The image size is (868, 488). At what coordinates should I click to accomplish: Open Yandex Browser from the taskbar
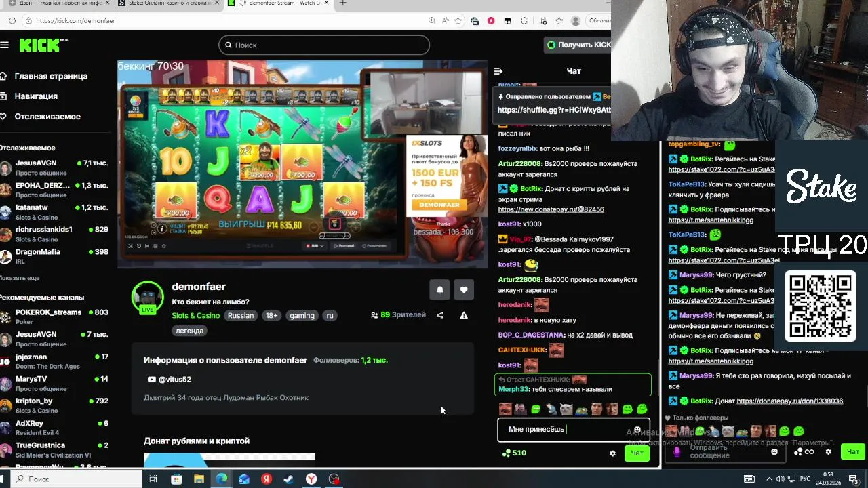tap(311, 479)
